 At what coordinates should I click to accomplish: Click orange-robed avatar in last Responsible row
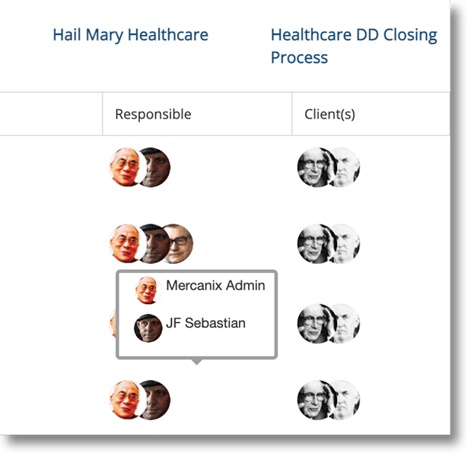click(126, 400)
